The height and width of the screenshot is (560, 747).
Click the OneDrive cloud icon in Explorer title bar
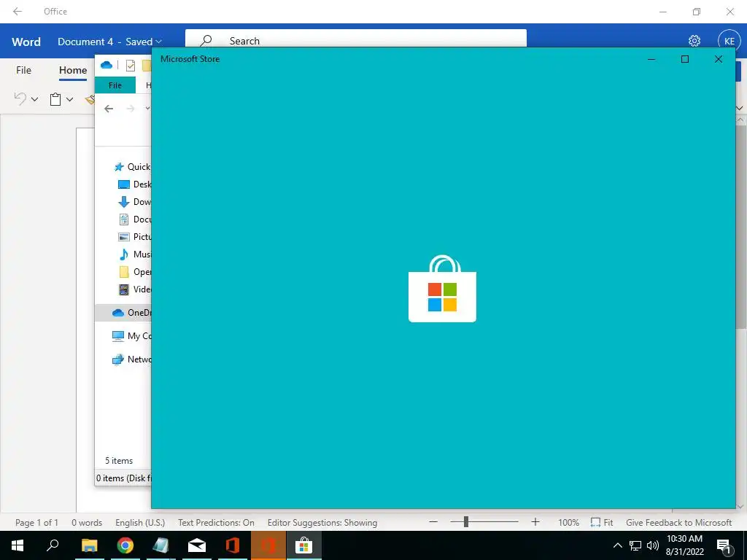(x=107, y=65)
